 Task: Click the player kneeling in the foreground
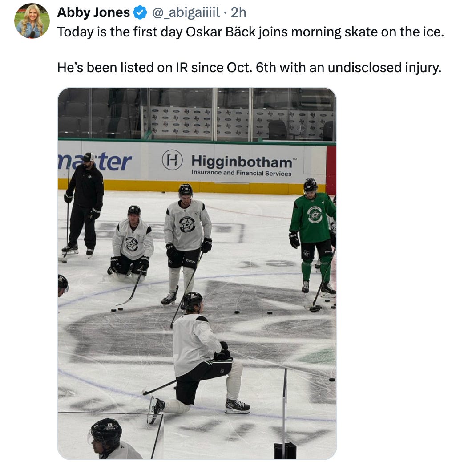pos(199,357)
